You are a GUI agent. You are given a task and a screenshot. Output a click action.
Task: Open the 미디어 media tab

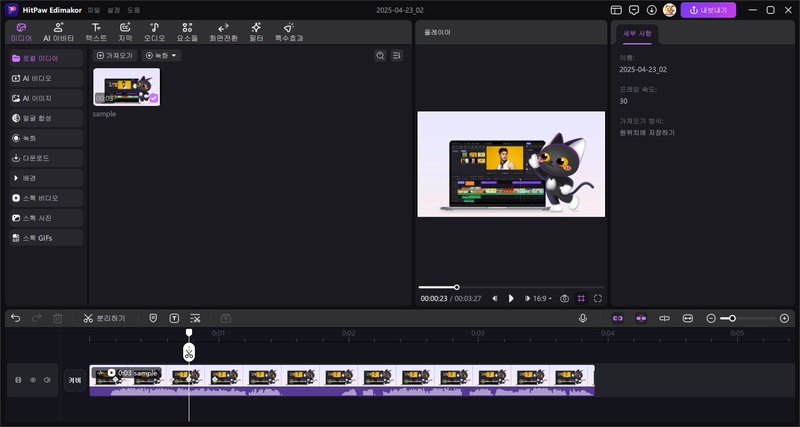21,32
